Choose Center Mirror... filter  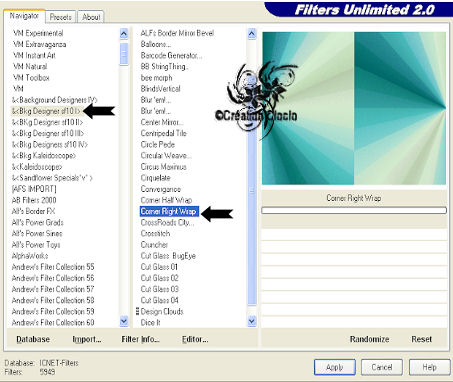pos(162,122)
